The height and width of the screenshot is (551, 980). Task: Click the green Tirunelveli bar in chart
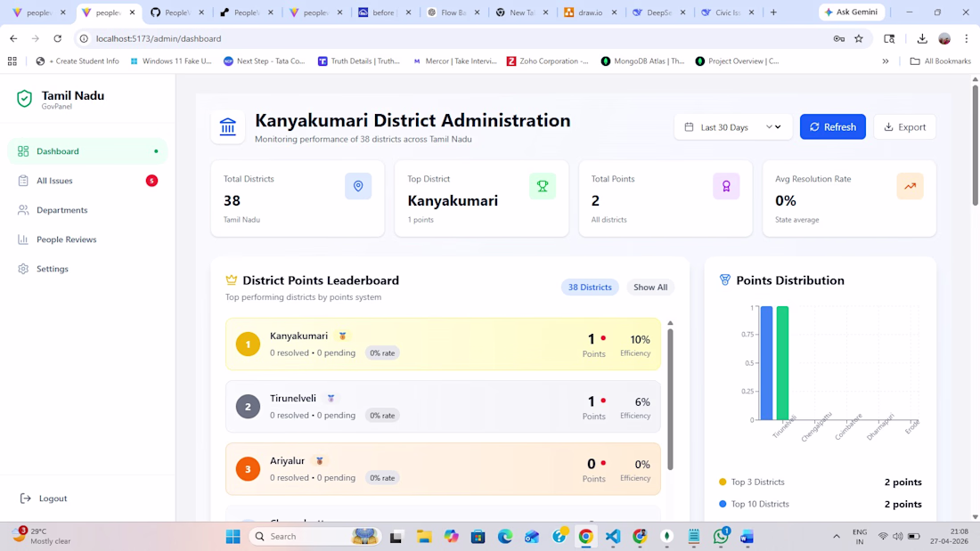tap(782, 363)
